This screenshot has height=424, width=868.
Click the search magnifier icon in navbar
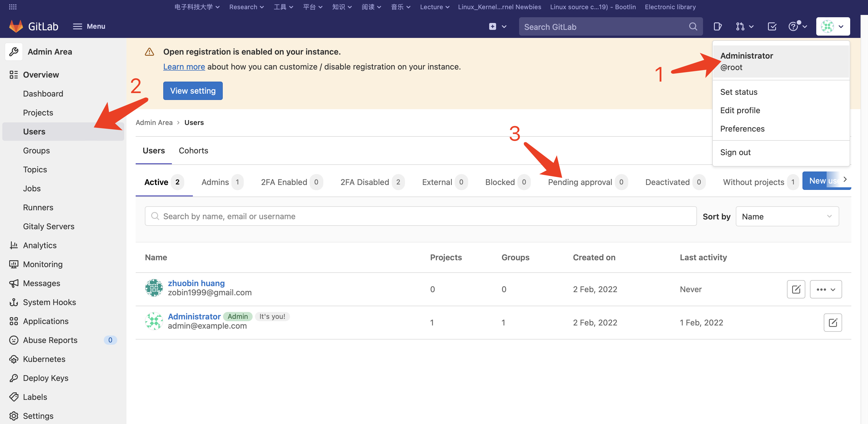[693, 26]
